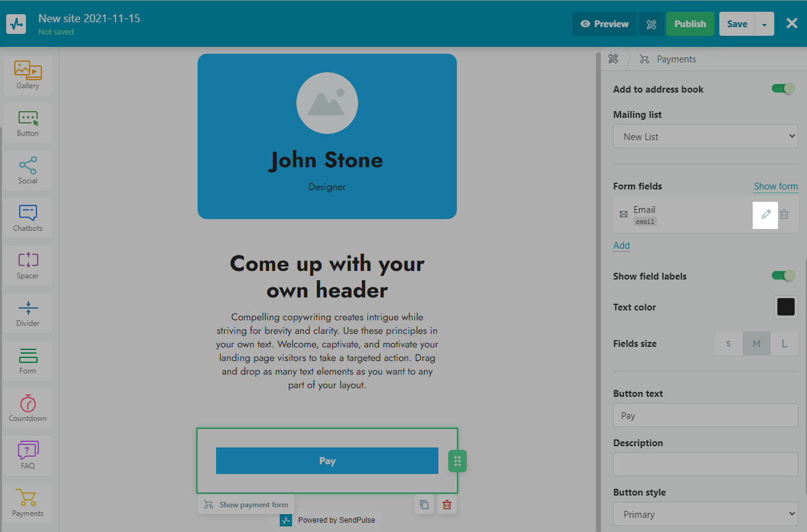
Task: Duplicate the selected payment block
Action: [424, 505]
